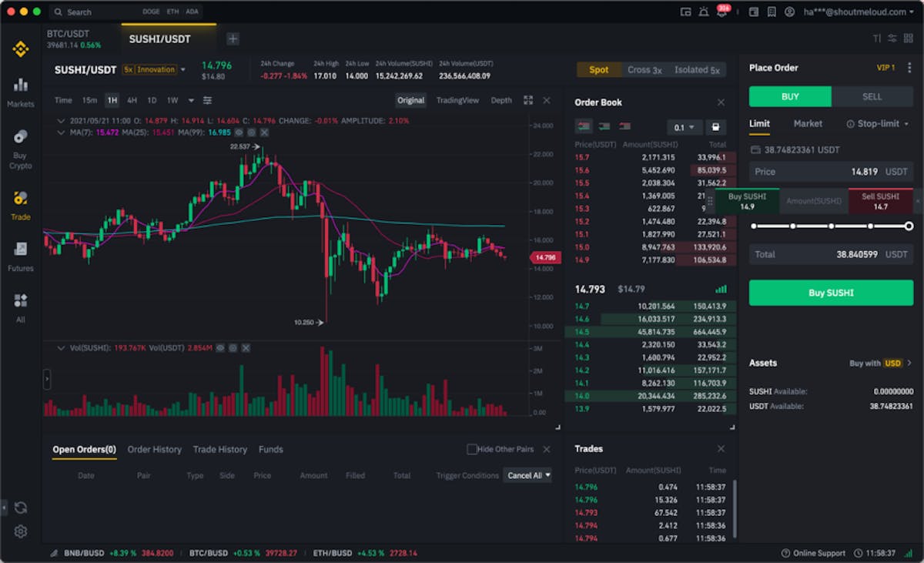
Task: Toggle the Hide Other Pairs checkbox
Action: pos(472,449)
